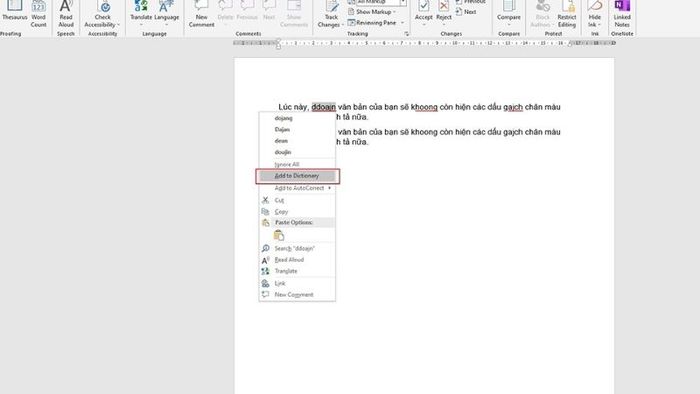The image size is (700, 394).
Task: Click the Block Authors button
Action: 542,14
